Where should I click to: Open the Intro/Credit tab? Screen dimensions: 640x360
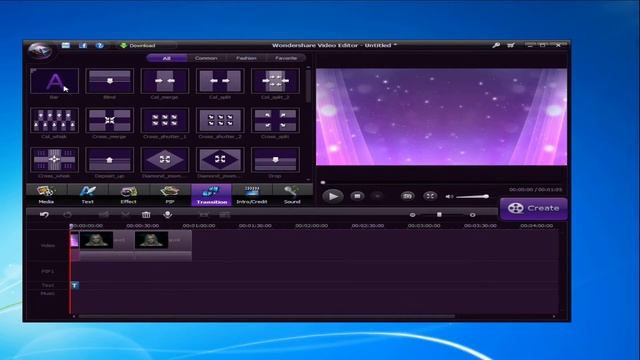click(252, 195)
